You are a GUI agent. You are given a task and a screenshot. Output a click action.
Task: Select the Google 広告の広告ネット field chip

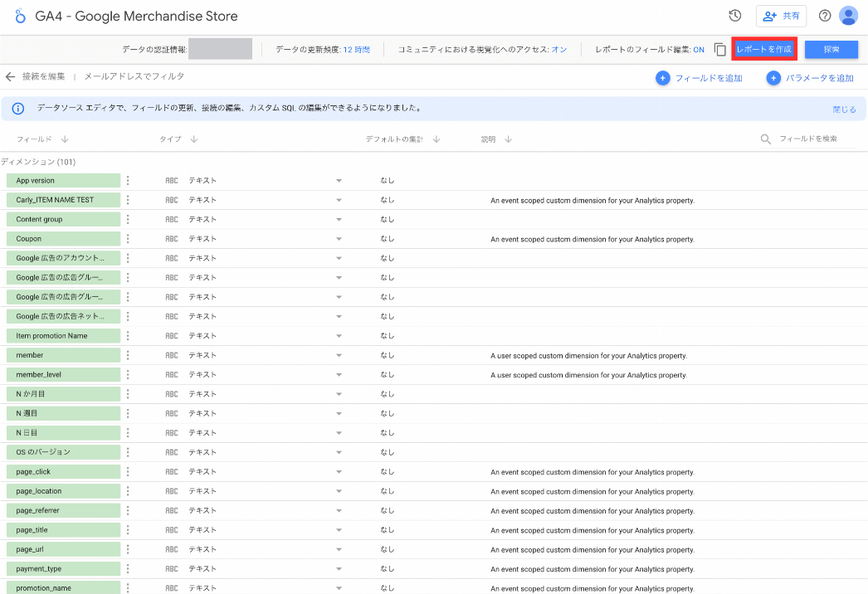[63, 316]
